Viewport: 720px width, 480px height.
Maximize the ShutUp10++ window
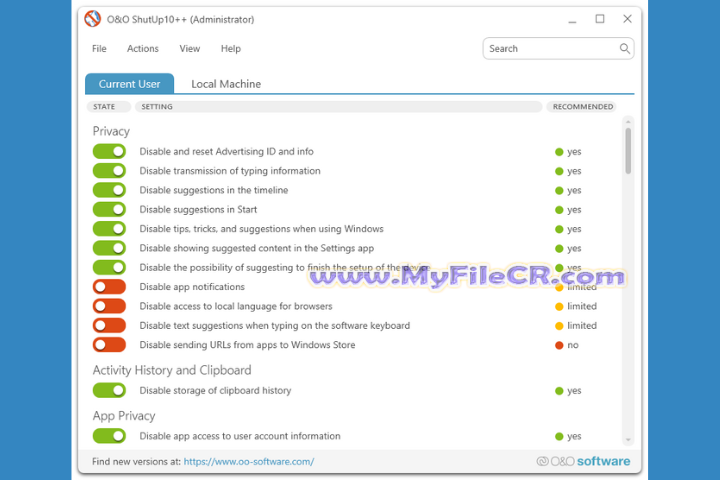[x=600, y=19]
